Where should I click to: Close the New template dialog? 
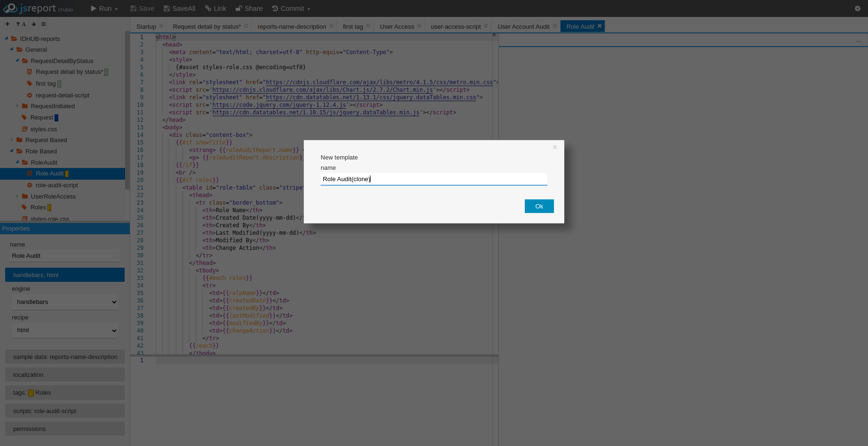click(555, 147)
